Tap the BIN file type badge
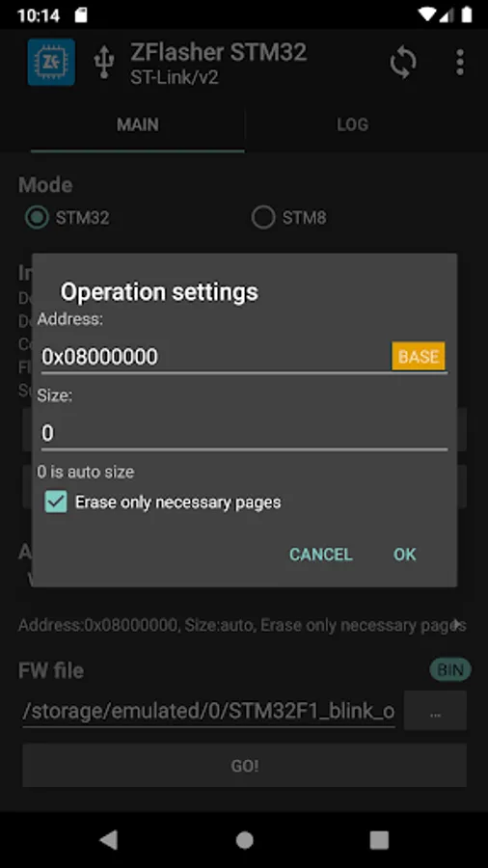488x868 pixels. point(450,670)
